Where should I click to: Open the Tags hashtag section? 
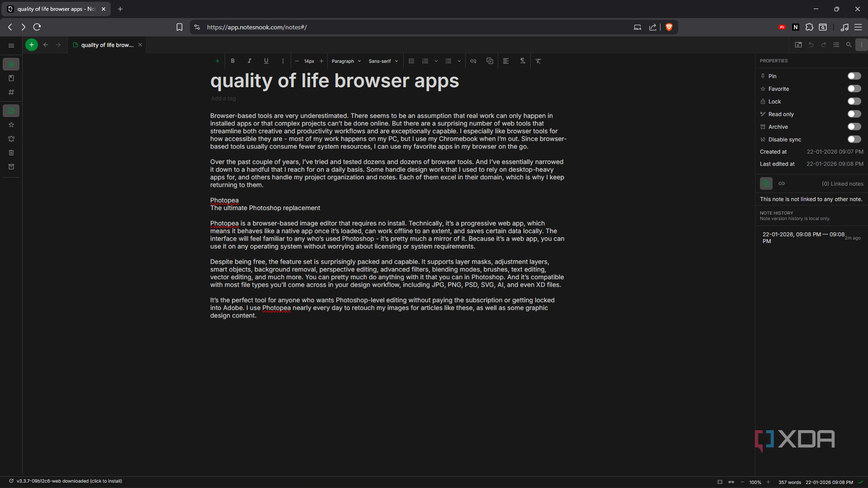(x=11, y=93)
